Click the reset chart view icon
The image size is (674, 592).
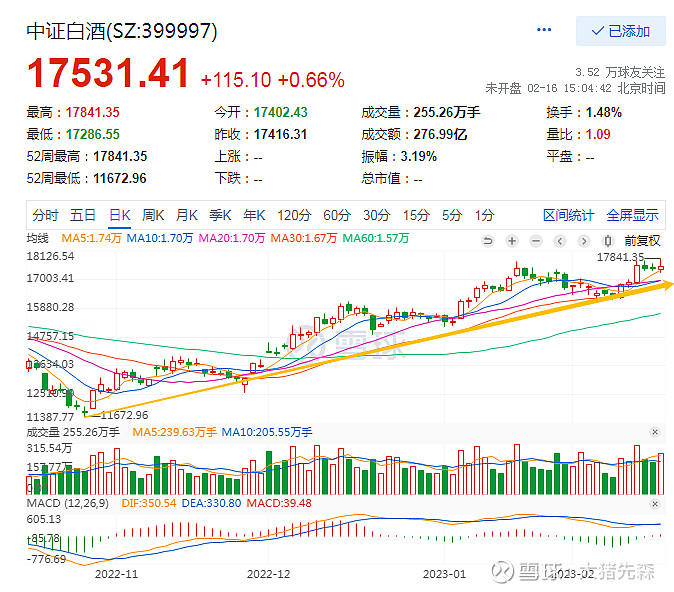487,241
